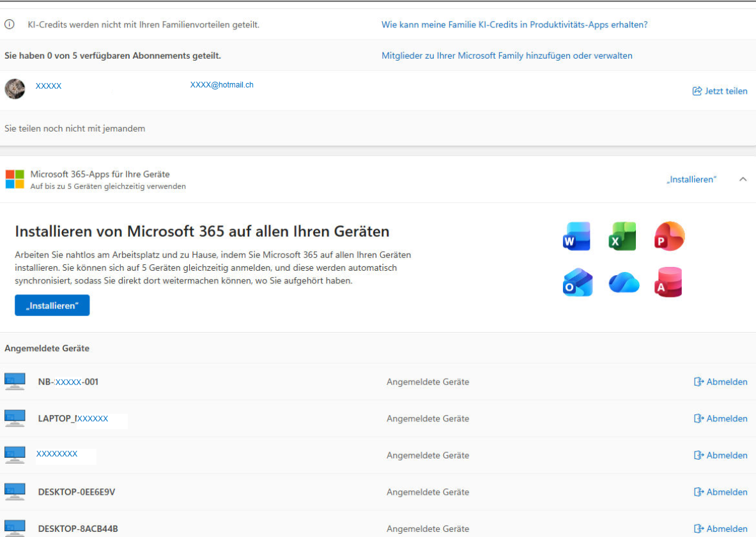This screenshot has width=756, height=537.
Task: Select device name DESKTOP-8ACB44B
Action: click(78, 528)
